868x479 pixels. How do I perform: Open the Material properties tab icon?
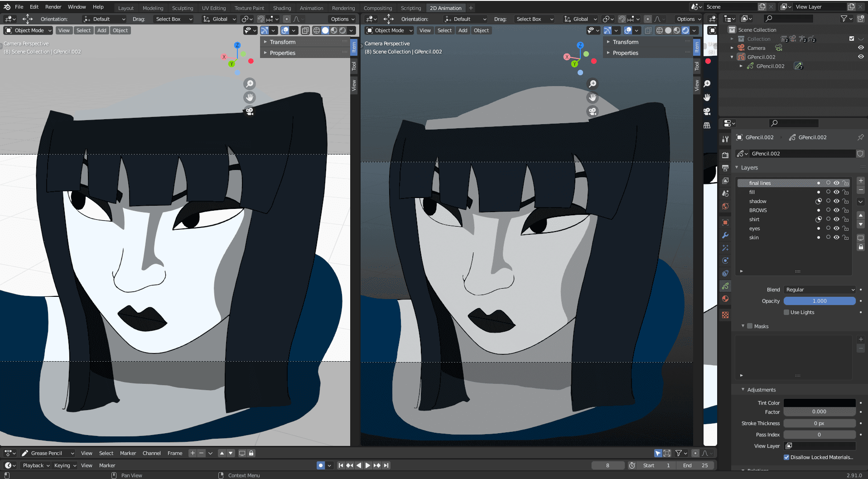coord(725,299)
